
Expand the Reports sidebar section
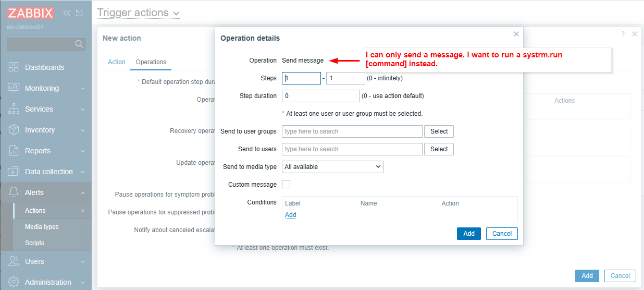coord(83,151)
